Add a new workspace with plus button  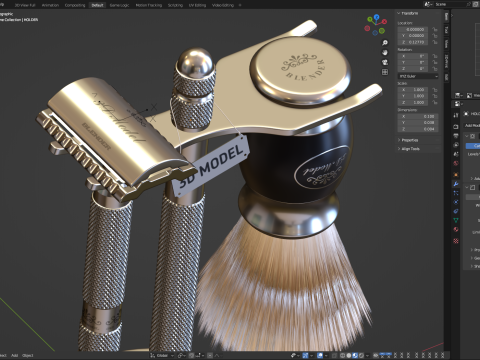click(240, 5)
